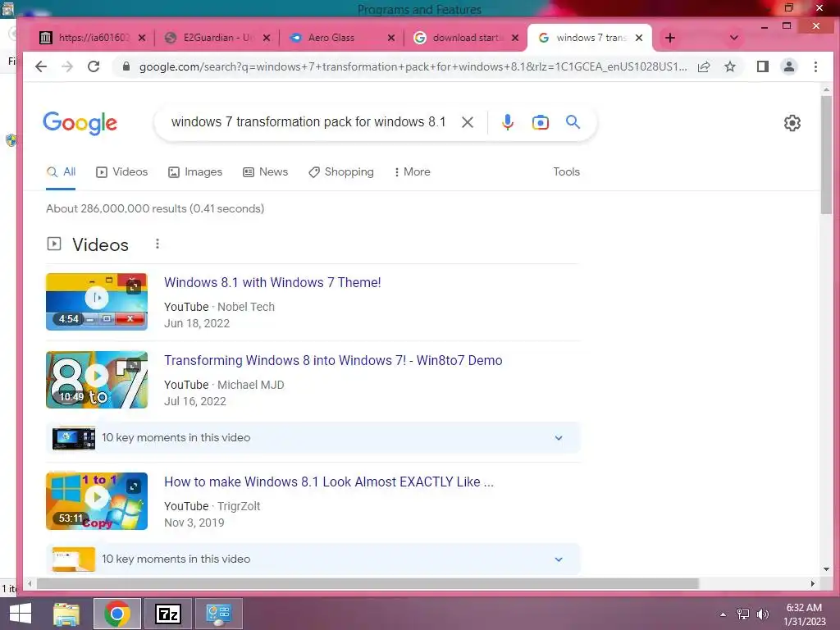The width and height of the screenshot is (840, 630).
Task: Select the All results filter
Action: 61,172
